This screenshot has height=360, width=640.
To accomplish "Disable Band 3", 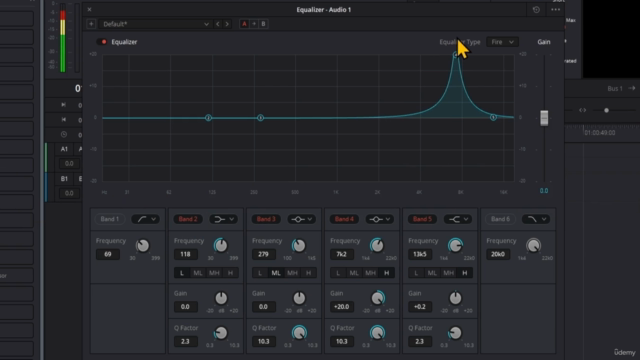I will pyautogui.click(x=266, y=219).
